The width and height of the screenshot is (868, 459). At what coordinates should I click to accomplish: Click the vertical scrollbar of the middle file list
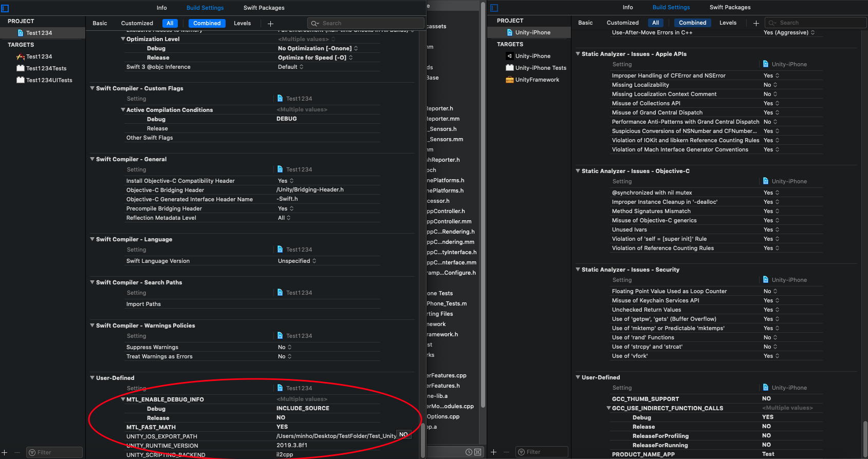483,205
